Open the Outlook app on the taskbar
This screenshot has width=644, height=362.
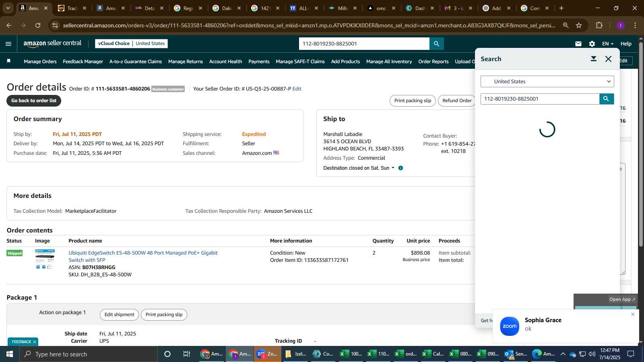tap(516, 354)
